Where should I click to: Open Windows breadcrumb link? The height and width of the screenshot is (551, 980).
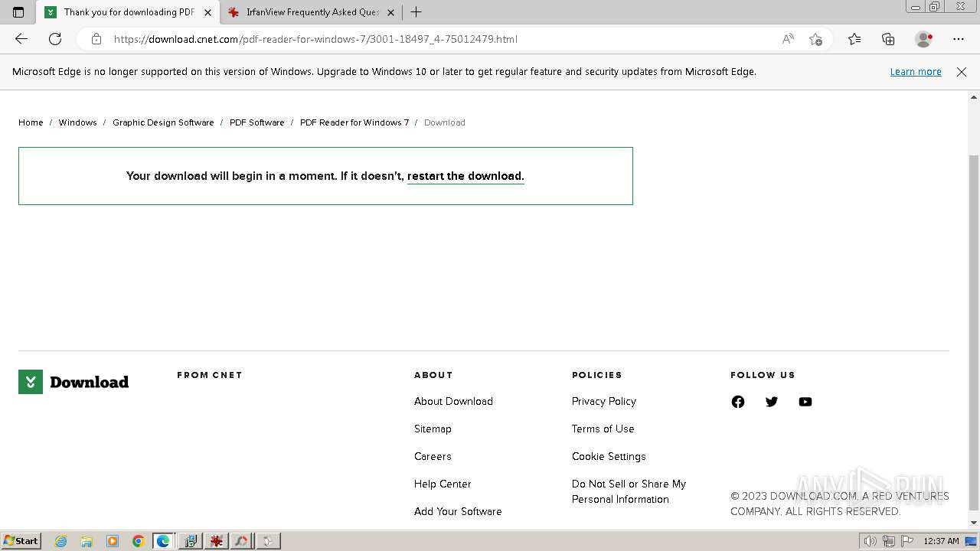coord(77,122)
